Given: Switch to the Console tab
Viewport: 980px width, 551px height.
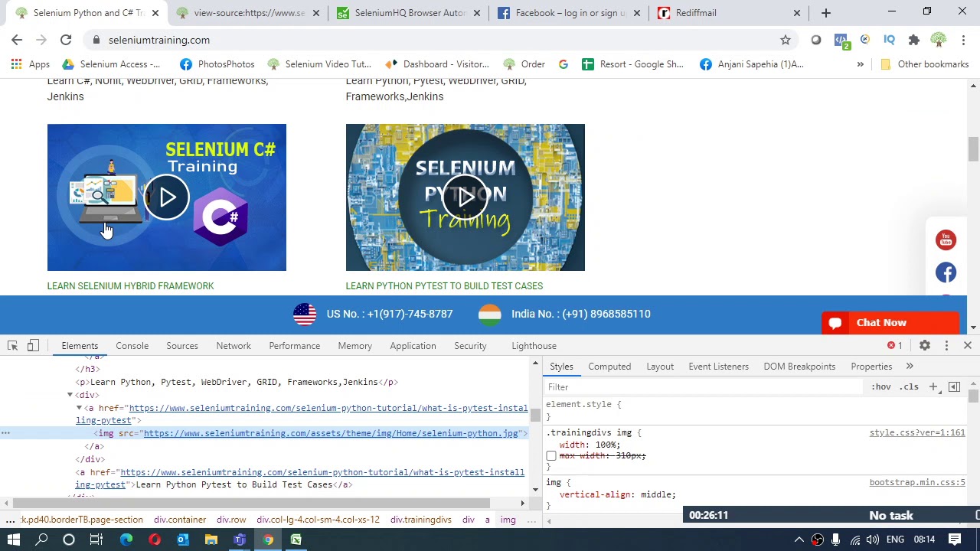Looking at the screenshot, I should (x=132, y=346).
